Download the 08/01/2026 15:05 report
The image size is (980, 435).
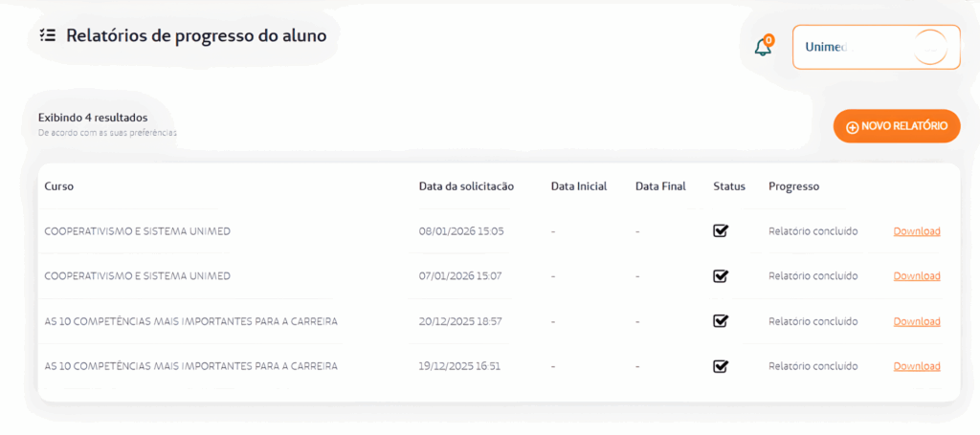pyautogui.click(x=917, y=231)
